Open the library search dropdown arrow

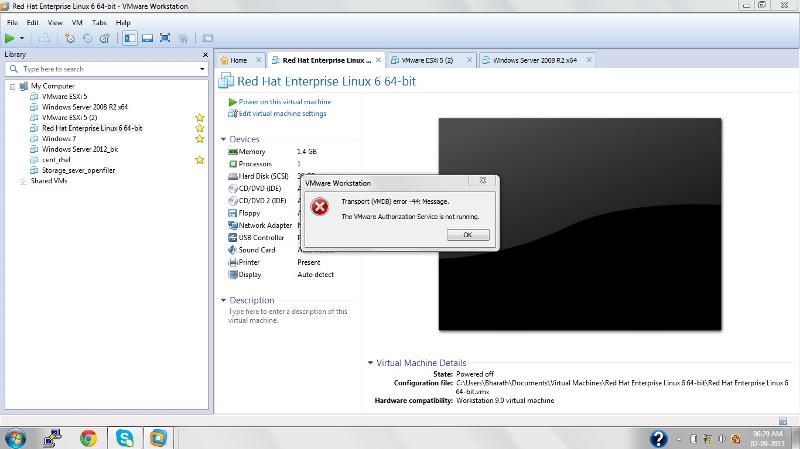[x=202, y=69]
